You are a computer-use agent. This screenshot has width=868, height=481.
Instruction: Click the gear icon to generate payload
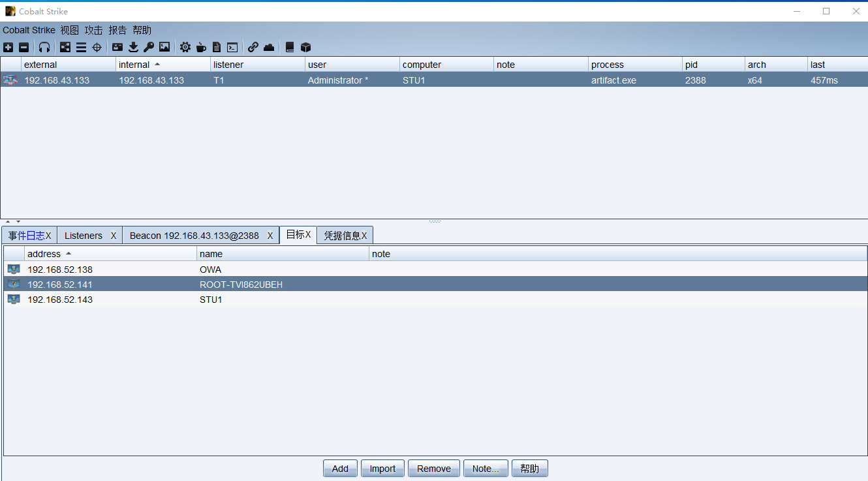185,47
